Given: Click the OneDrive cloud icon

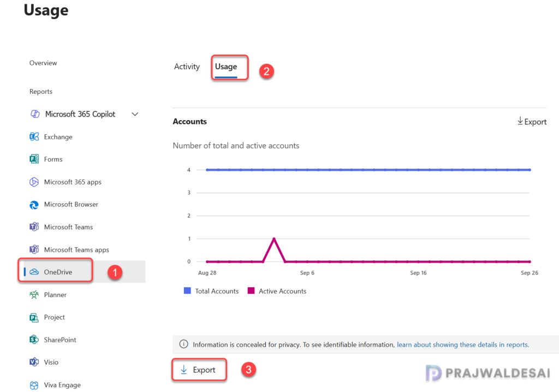Looking at the screenshot, I should click(x=34, y=272).
